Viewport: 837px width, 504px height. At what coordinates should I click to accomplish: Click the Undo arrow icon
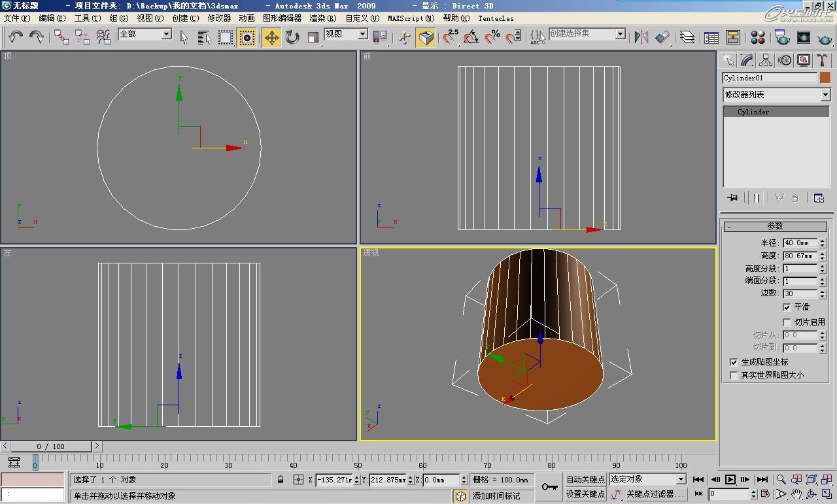16,37
